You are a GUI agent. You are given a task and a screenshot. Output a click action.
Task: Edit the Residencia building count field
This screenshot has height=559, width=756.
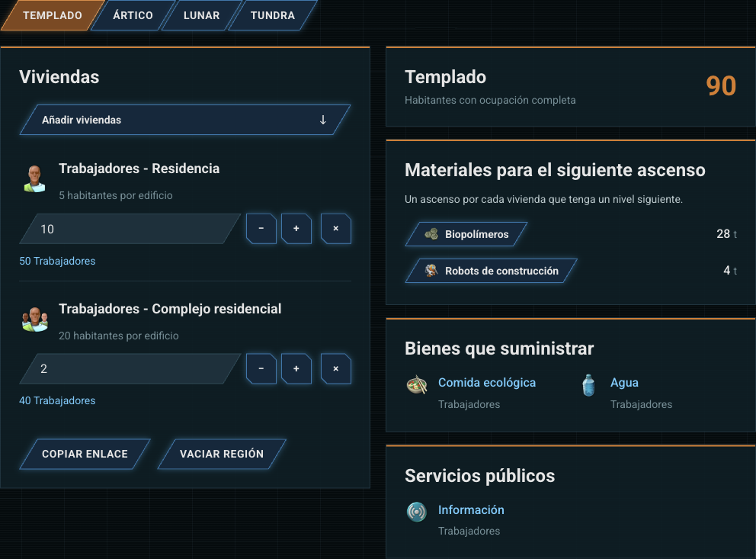tap(130, 229)
